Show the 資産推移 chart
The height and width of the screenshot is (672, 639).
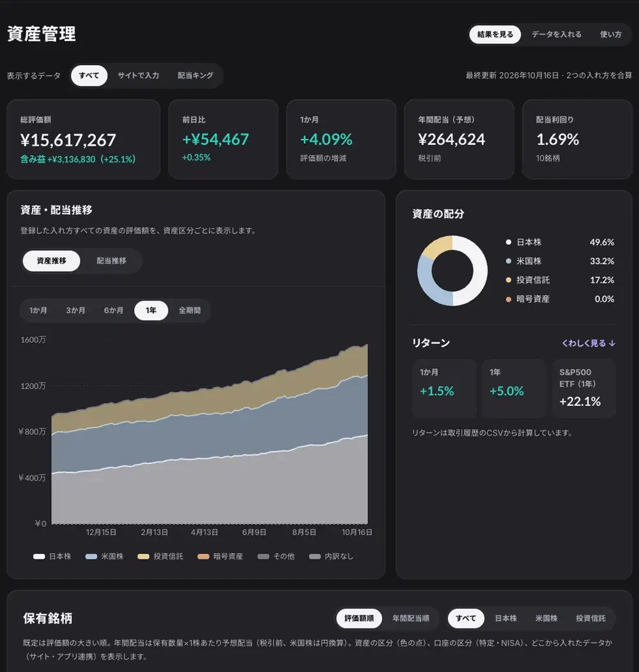pyautogui.click(x=51, y=261)
